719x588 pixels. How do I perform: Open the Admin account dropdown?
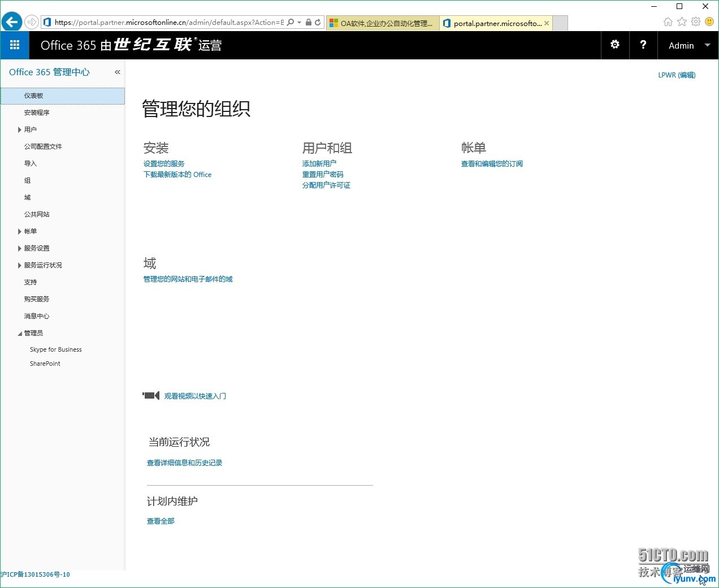688,45
